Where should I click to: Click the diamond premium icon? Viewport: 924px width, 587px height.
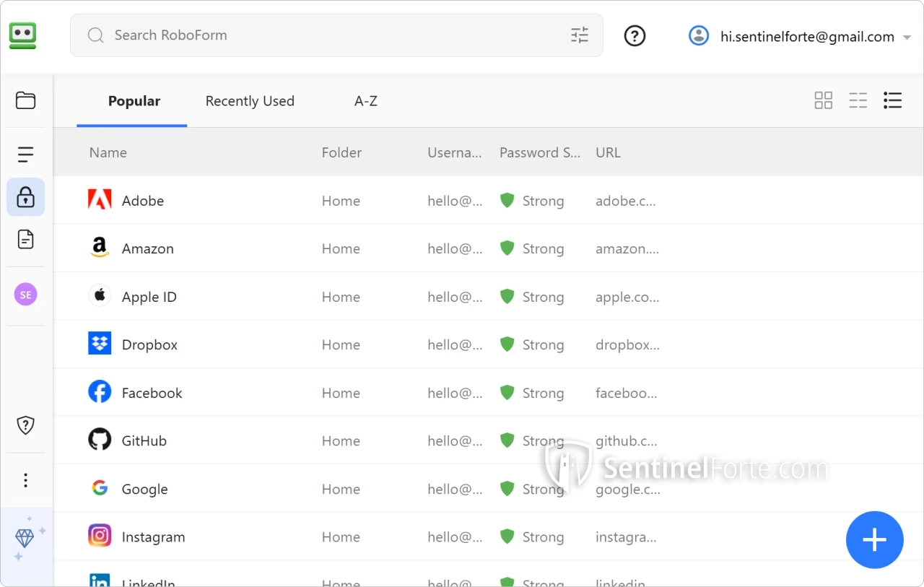tap(25, 538)
